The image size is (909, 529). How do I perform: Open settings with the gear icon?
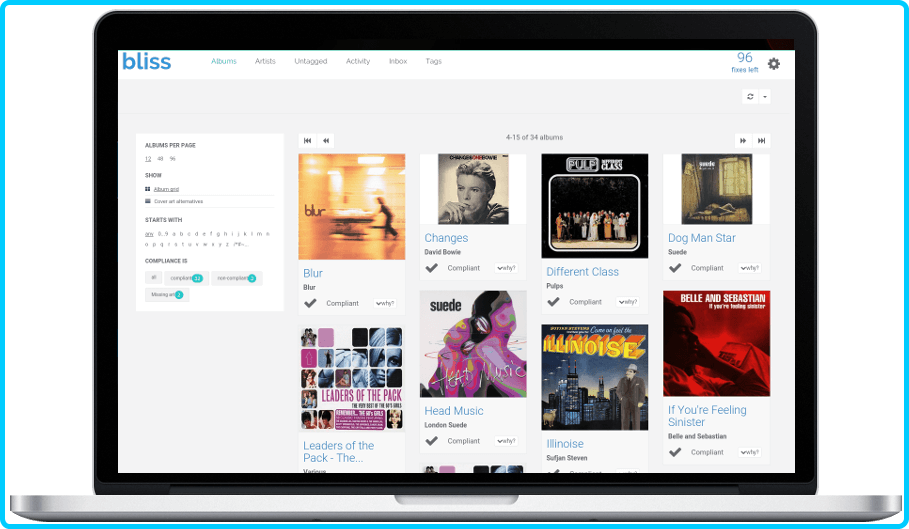coord(773,64)
